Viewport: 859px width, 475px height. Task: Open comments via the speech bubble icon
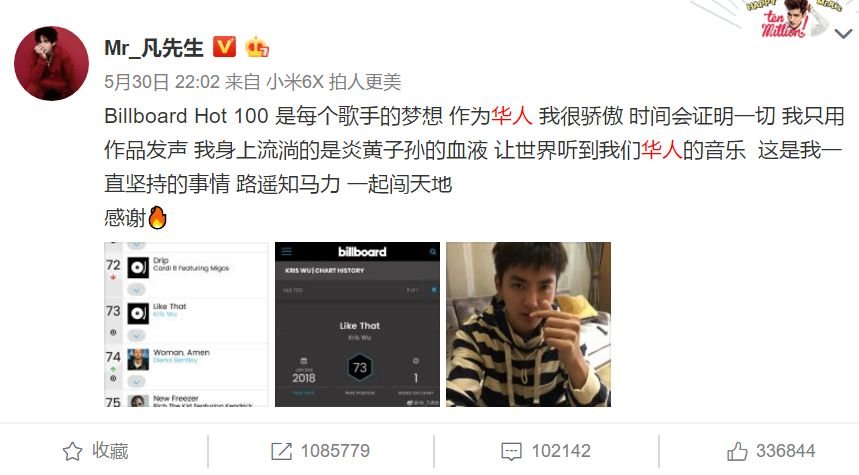[512, 451]
